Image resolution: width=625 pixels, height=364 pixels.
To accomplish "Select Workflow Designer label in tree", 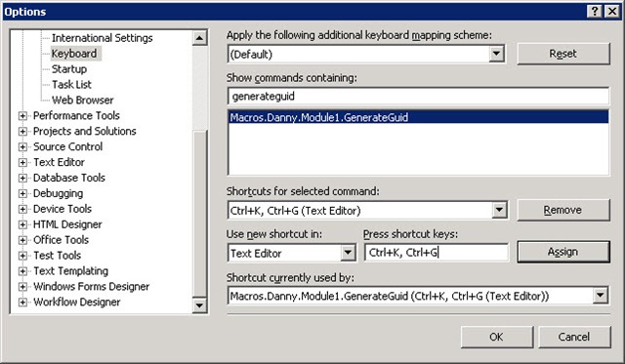I will tap(76, 302).
